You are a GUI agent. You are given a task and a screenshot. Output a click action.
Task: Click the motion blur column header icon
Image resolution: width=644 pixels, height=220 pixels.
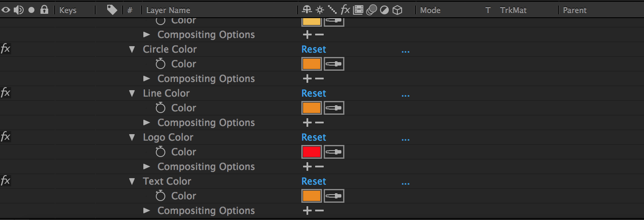[371, 10]
